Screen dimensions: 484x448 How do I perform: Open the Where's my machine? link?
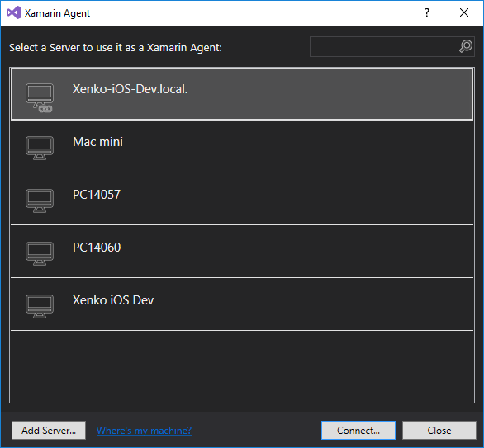[x=145, y=431]
